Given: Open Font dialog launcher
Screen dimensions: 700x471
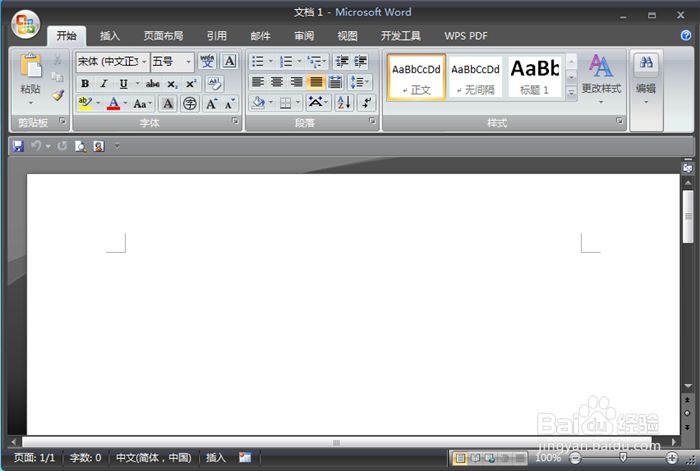Looking at the screenshot, I should (235, 121).
